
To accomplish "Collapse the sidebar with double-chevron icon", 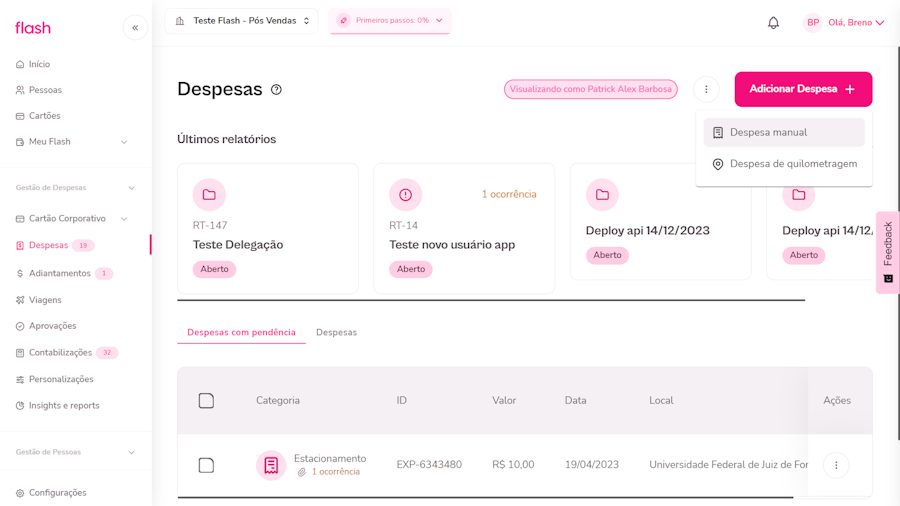I will tap(135, 28).
